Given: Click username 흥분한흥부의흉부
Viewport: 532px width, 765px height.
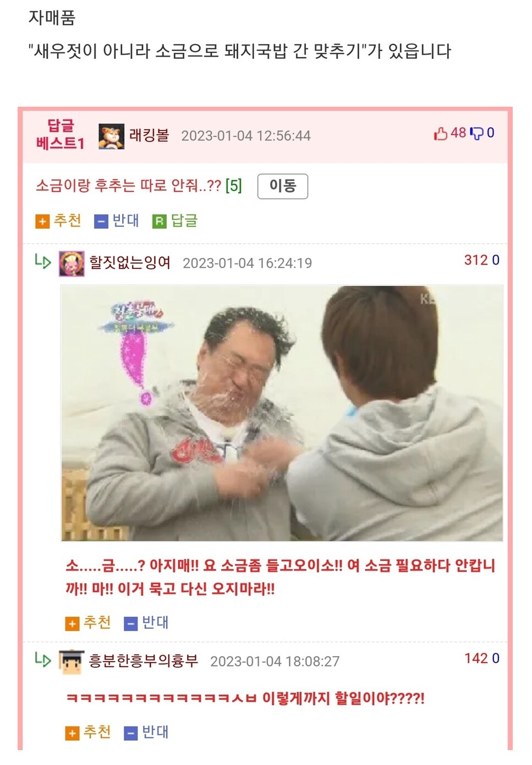Looking at the screenshot, I should 143,661.
